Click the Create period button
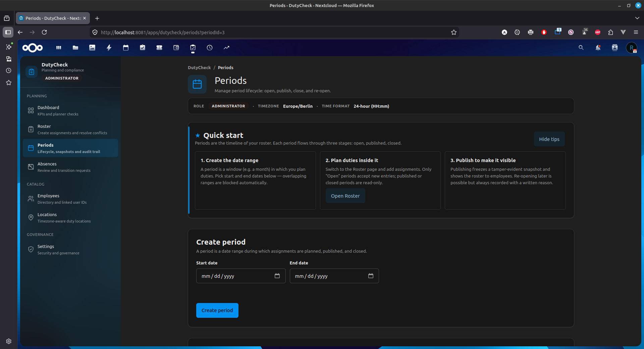 217,310
